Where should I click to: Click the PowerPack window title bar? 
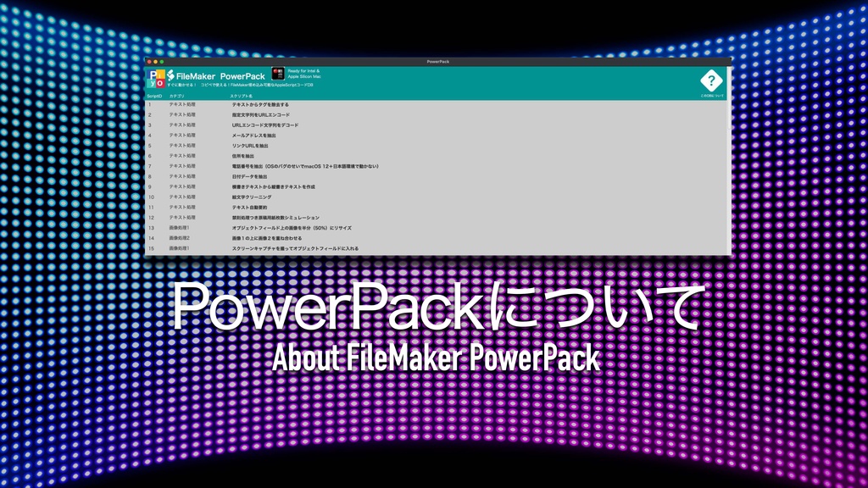438,61
